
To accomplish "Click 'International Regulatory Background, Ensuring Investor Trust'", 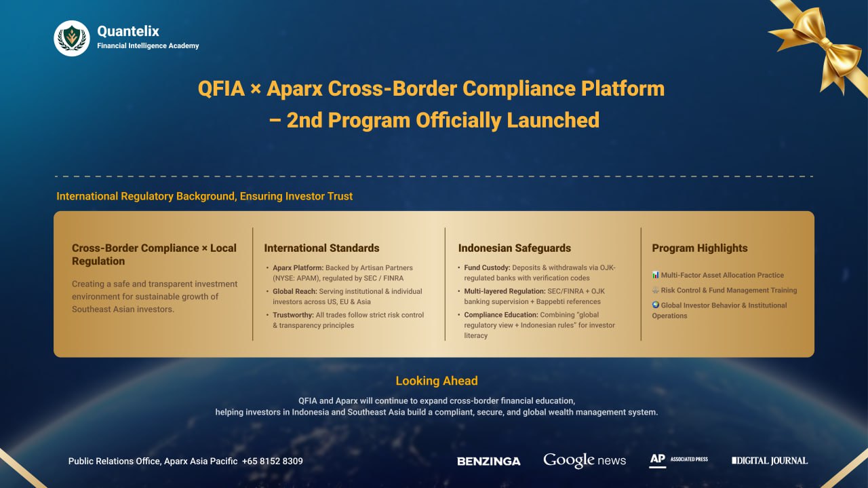I will click(205, 196).
